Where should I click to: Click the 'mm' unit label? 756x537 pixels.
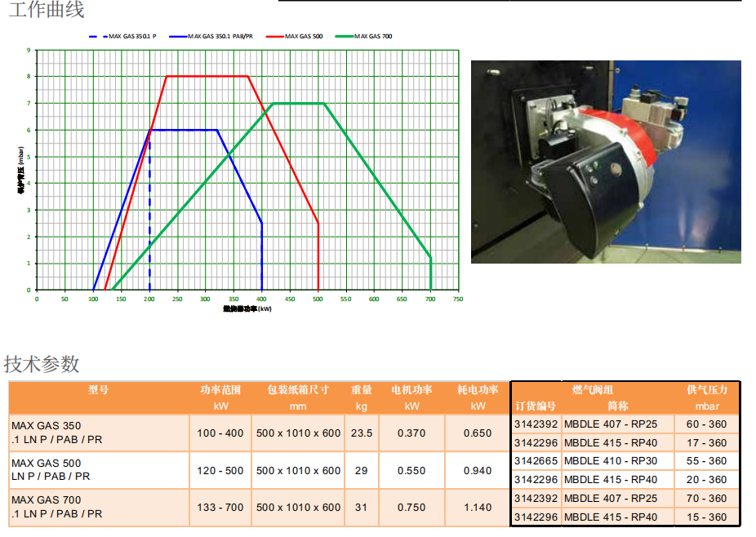point(298,406)
